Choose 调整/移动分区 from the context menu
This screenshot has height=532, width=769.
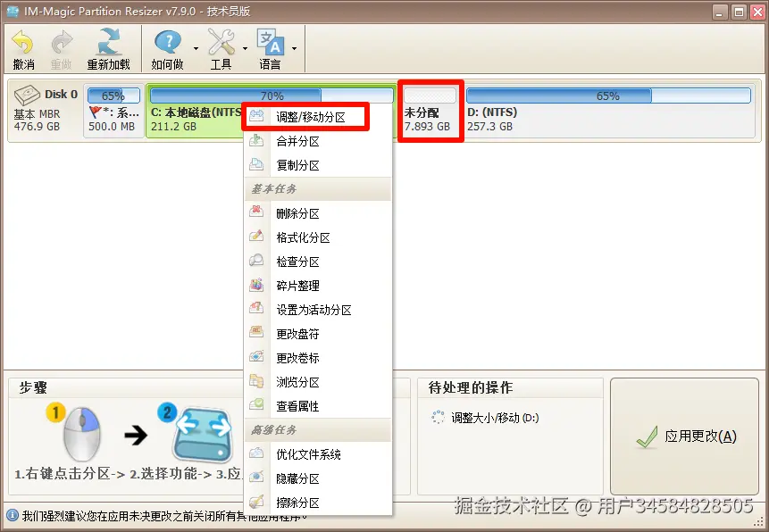[x=318, y=117]
